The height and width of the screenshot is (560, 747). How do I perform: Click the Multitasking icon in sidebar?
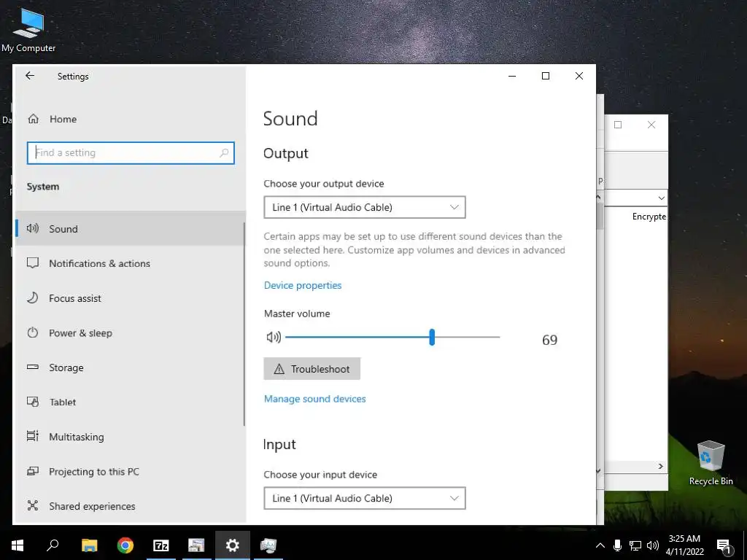[x=32, y=436]
